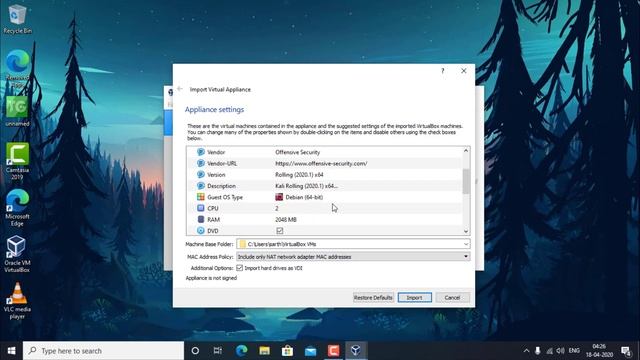Open the green 'unnamed' desktop icon
Screen dimensions: 640x360
(17, 111)
